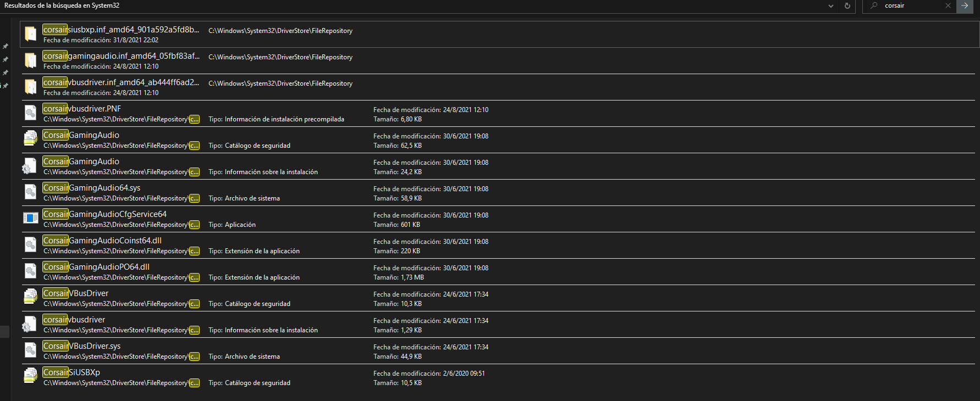980x401 pixels.
Task: Select the CorsairVBusDriver.sys file name
Action: [82, 346]
